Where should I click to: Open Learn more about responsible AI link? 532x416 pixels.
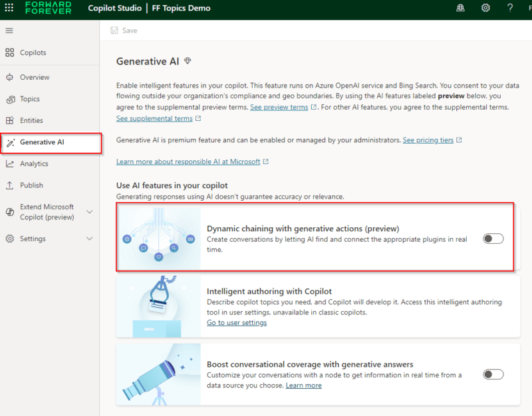click(188, 161)
